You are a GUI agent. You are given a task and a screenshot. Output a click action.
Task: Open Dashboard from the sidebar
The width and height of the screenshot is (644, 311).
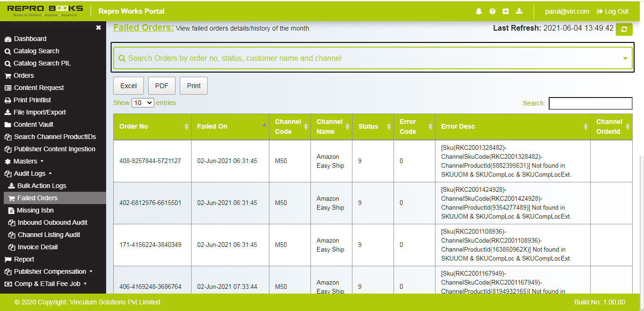(30, 39)
